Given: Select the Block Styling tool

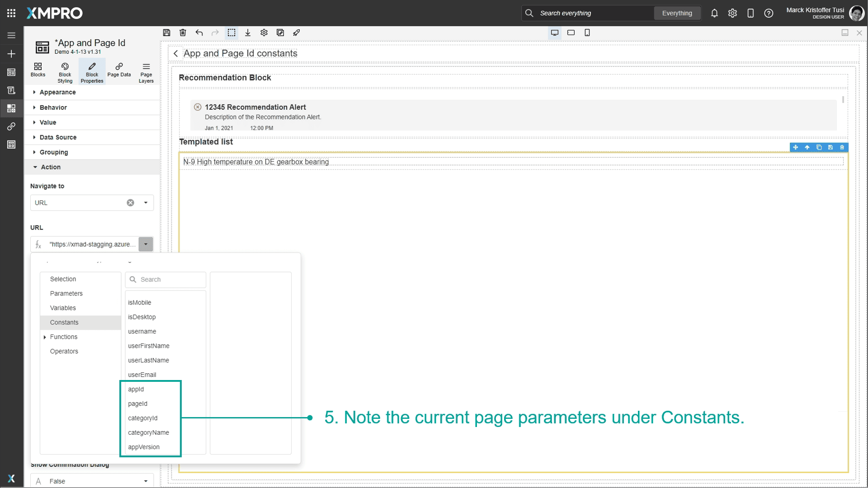Looking at the screenshot, I should coord(65,71).
